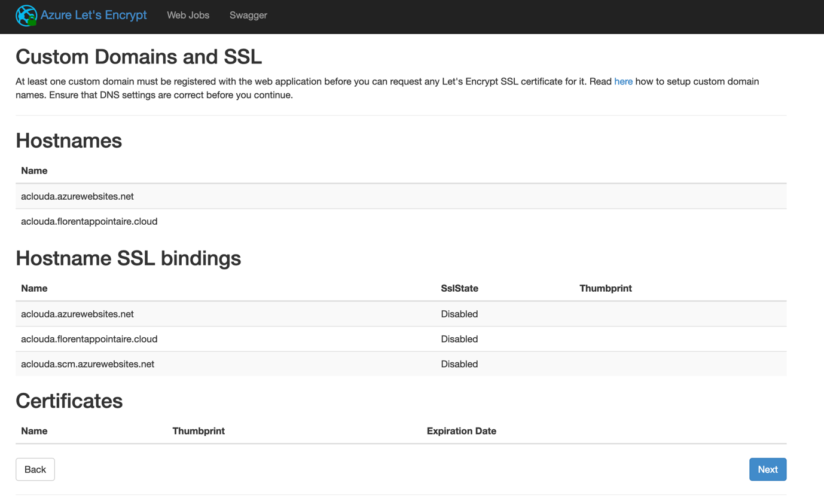Image resolution: width=824 pixels, height=504 pixels.
Task: Select the Hostname SSL bindings heading
Action: pos(129,258)
